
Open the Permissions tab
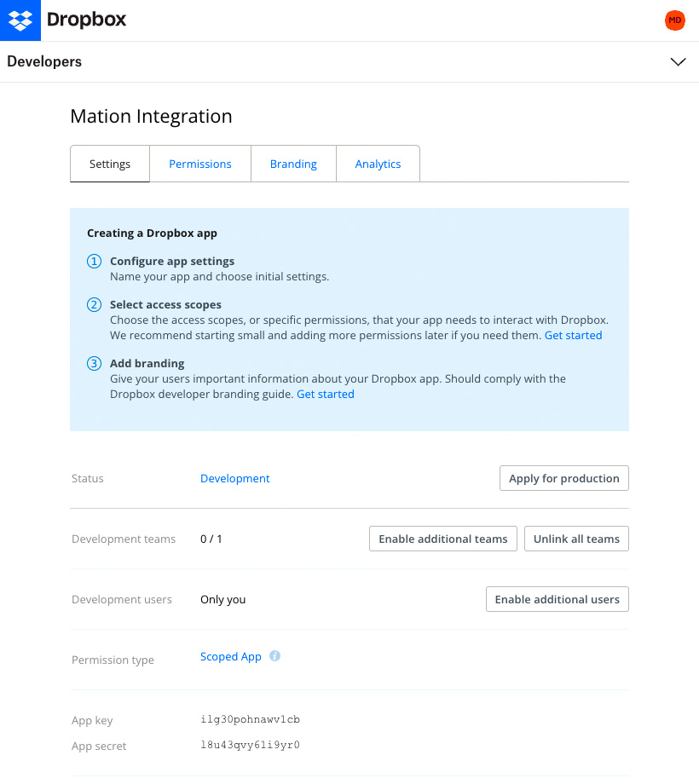click(200, 164)
